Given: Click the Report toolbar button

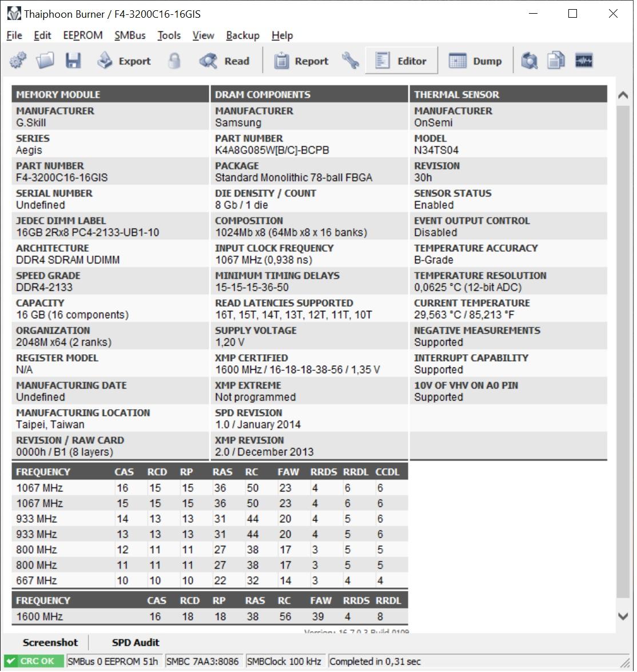Looking at the screenshot, I should point(301,61).
